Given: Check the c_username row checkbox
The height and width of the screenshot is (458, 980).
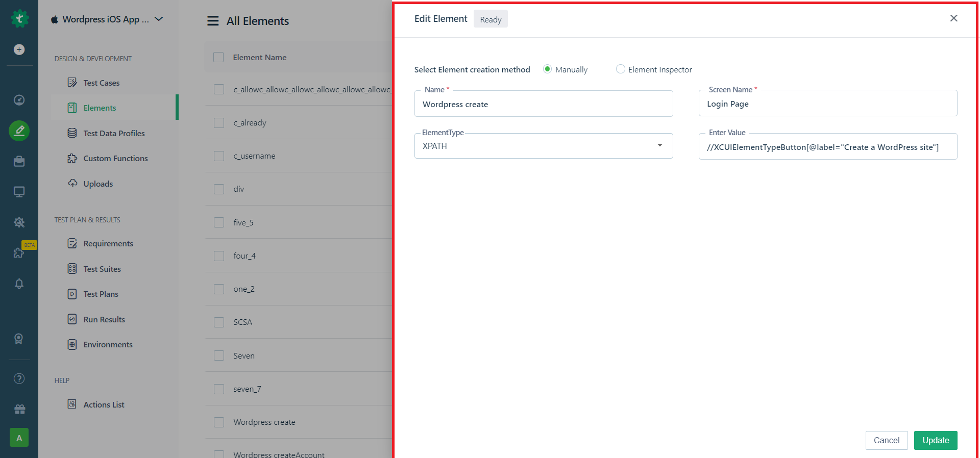Looking at the screenshot, I should [219, 156].
